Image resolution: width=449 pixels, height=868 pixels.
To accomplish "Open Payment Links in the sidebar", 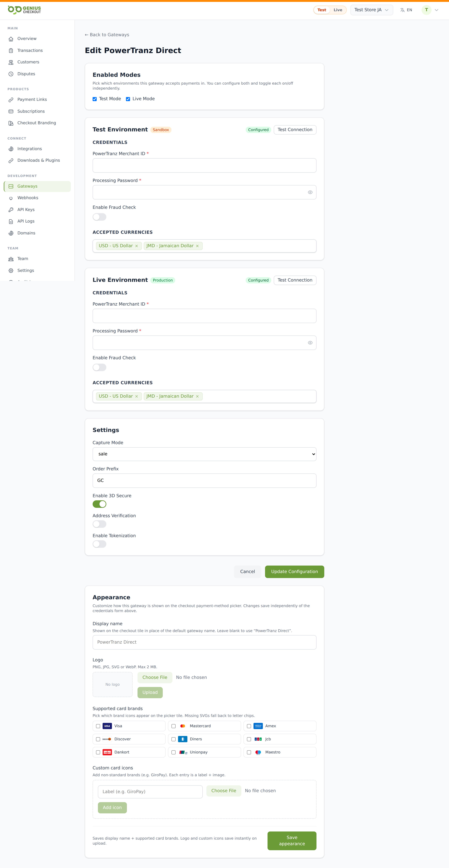I will 37,99.
